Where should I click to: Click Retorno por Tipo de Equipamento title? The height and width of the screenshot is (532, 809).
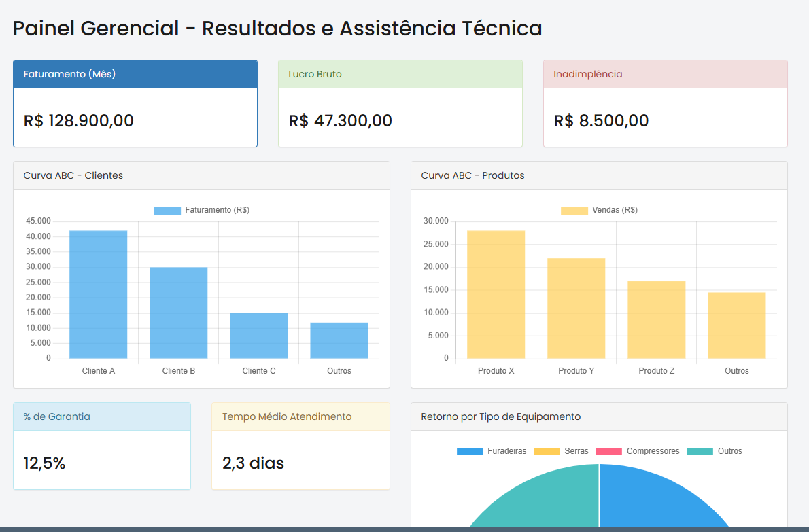click(x=501, y=416)
